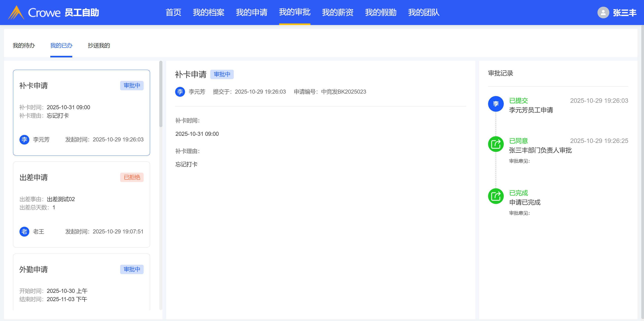Open the 抄送我的 tab
The image size is (644, 321).
point(99,45)
